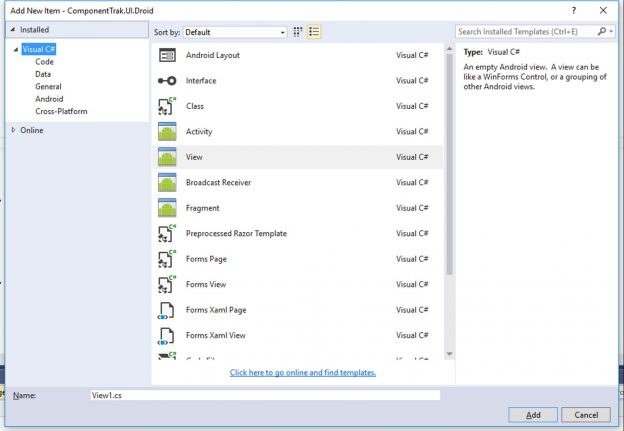Image resolution: width=624 pixels, height=431 pixels.
Task: Select the Visual C# tree node
Action: point(39,49)
